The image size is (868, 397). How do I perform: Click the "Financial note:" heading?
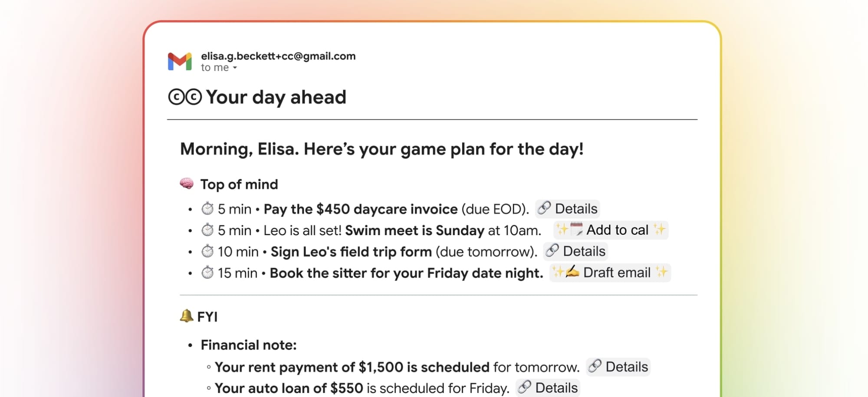click(249, 345)
